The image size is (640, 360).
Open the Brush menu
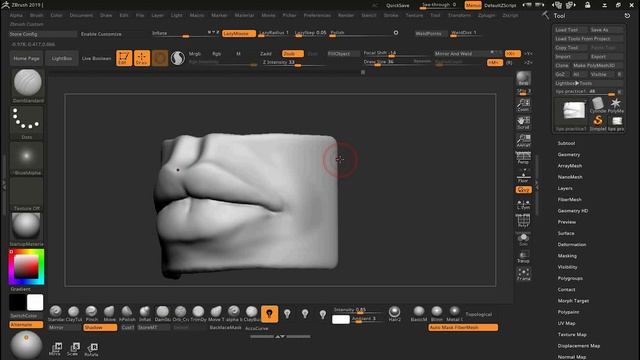tap(36, 15)
